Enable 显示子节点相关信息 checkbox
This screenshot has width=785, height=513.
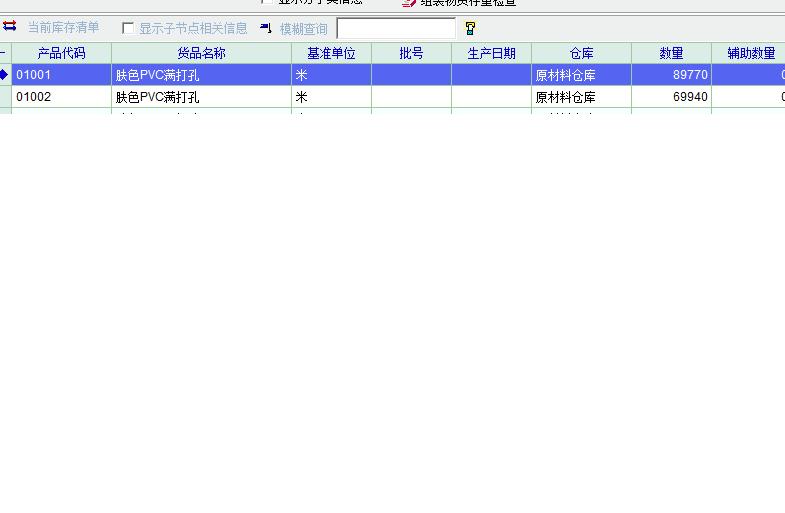128,28
